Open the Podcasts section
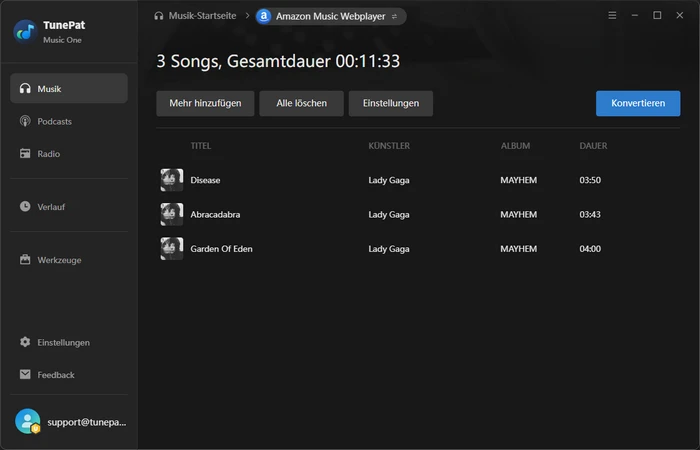700x450 pixels. tap(69, 121)
